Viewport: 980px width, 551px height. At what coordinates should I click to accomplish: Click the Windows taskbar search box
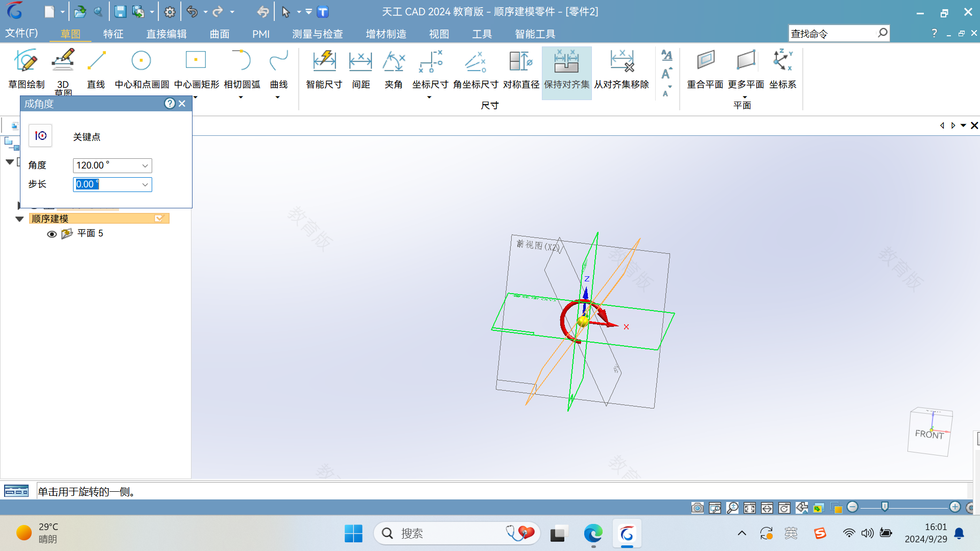(x=457, y=534)
